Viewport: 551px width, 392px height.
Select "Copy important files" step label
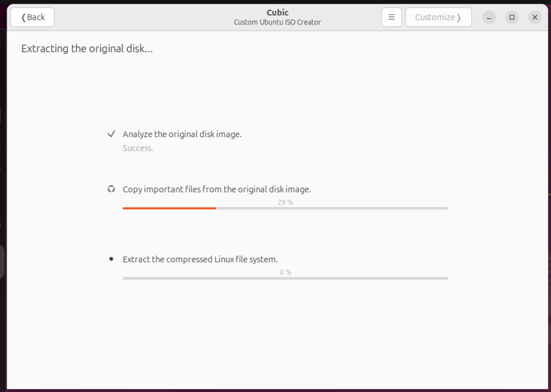[217, 189]
